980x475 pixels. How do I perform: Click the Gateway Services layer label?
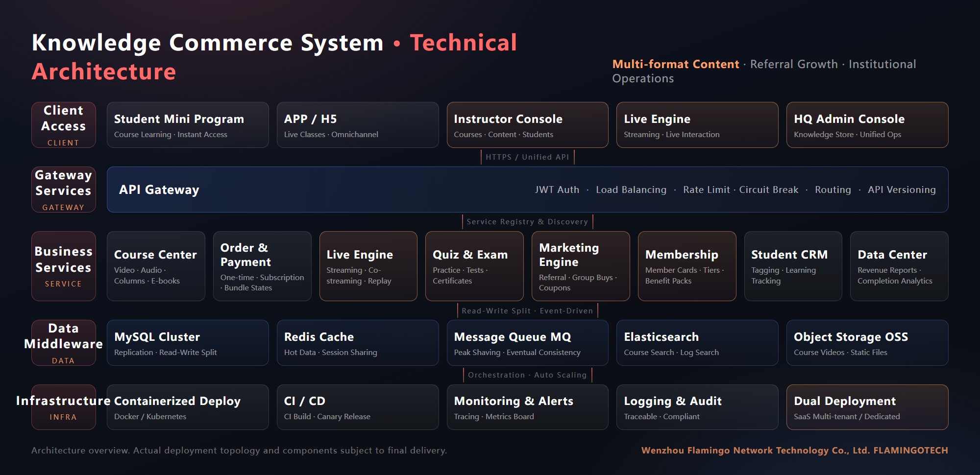click(x=64, y=190)
